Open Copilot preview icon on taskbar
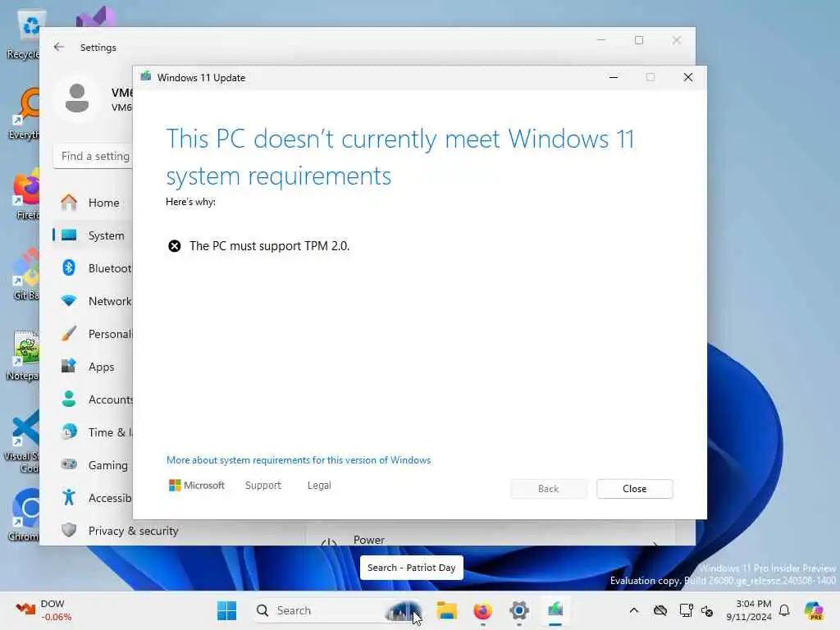The height and width of the screenshot is (630, 840). (x=814, y=610)
